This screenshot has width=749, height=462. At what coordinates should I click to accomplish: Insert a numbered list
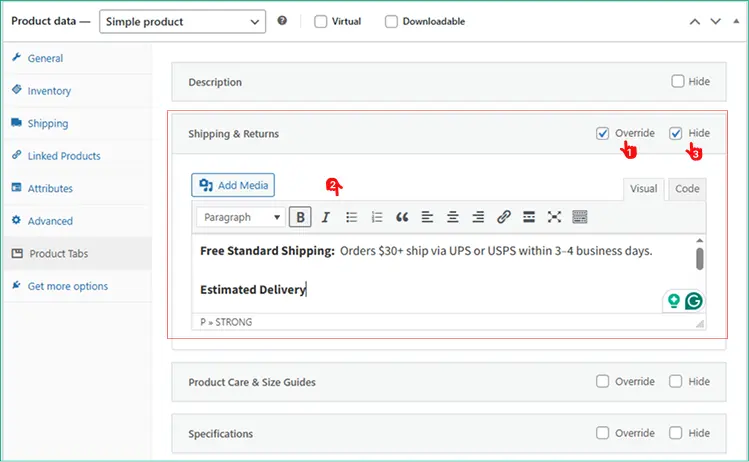pyautogui.click(x=377, y=217)
